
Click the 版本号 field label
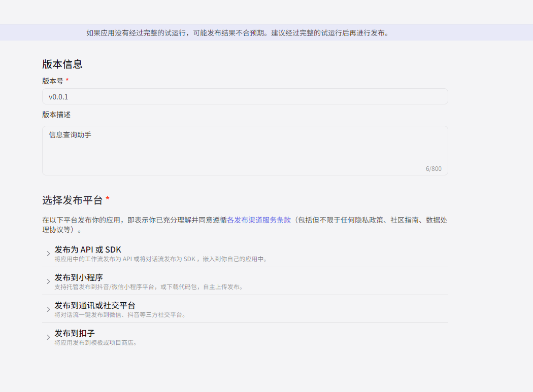click(x=53, y=81)
